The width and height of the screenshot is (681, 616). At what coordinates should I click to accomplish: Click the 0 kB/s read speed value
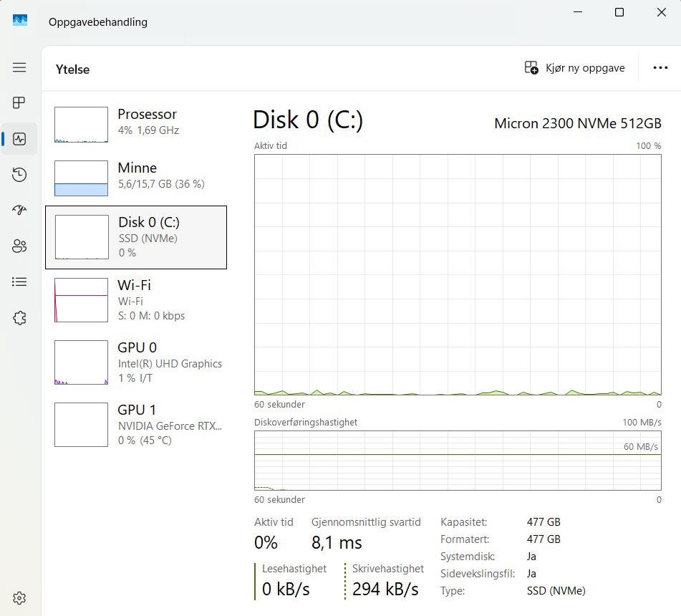pyautogui.click(x=286, y=589)
